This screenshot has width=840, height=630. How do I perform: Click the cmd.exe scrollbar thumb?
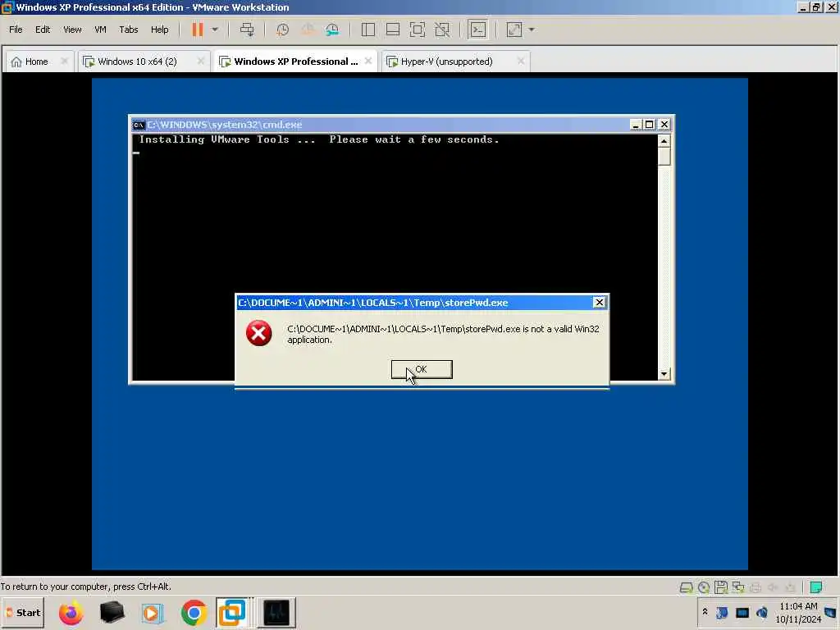point(664,157)
